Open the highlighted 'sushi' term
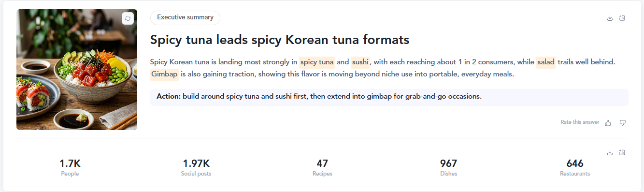Screen dimensions: 644x192 click(360, 62)
